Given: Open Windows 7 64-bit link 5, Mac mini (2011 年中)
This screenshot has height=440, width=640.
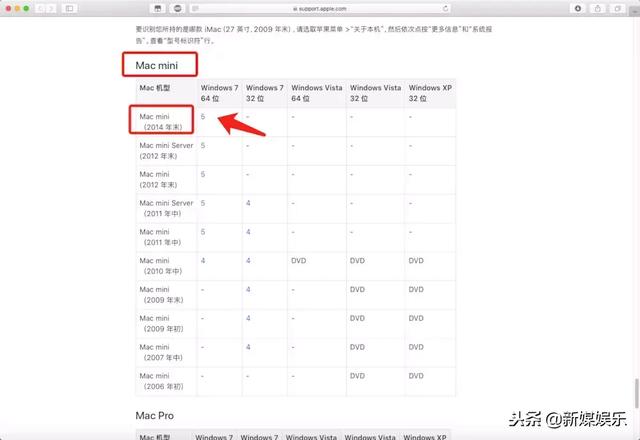Looking at the screenshot, I should [203, 232].
